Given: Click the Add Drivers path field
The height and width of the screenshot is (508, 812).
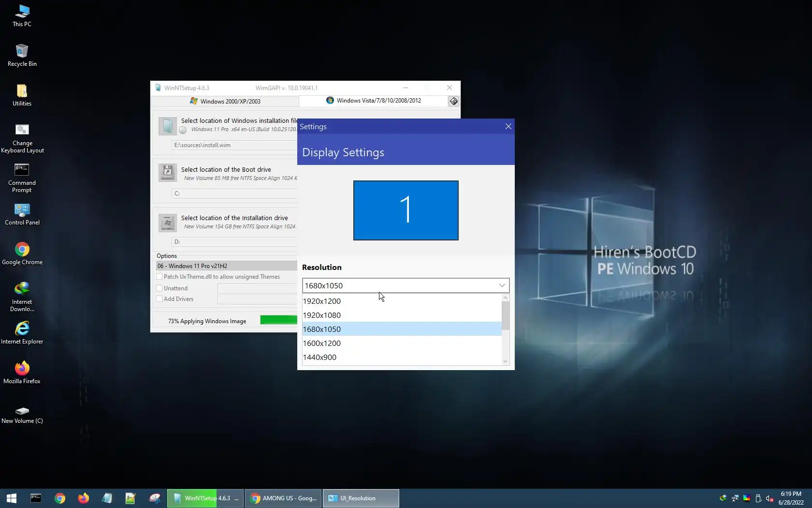Looking at the screenshot, I should (x=257, y=299).
